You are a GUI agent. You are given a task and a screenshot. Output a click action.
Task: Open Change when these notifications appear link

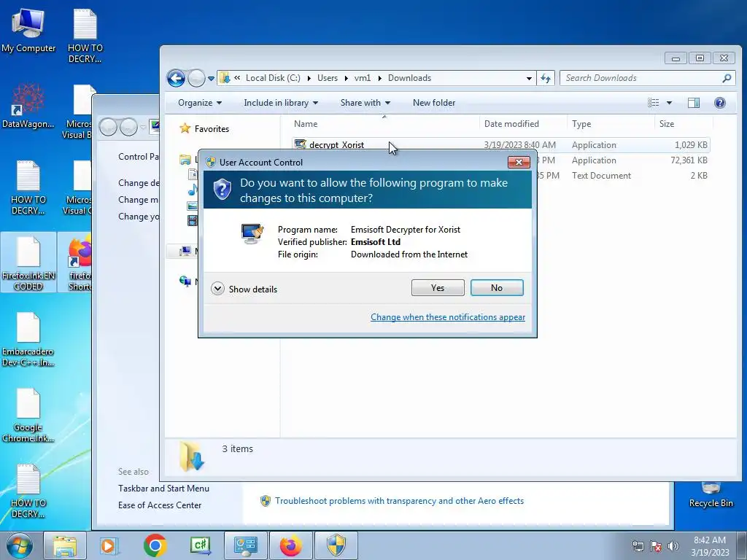448,317
